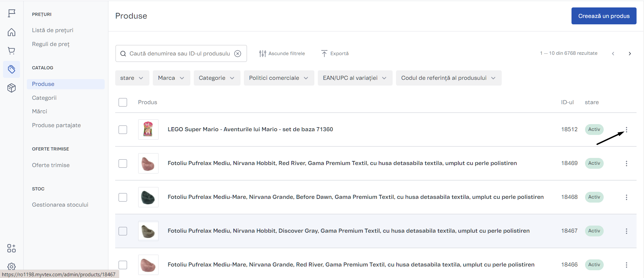Open the home icon in sidebar

[12, 32]
